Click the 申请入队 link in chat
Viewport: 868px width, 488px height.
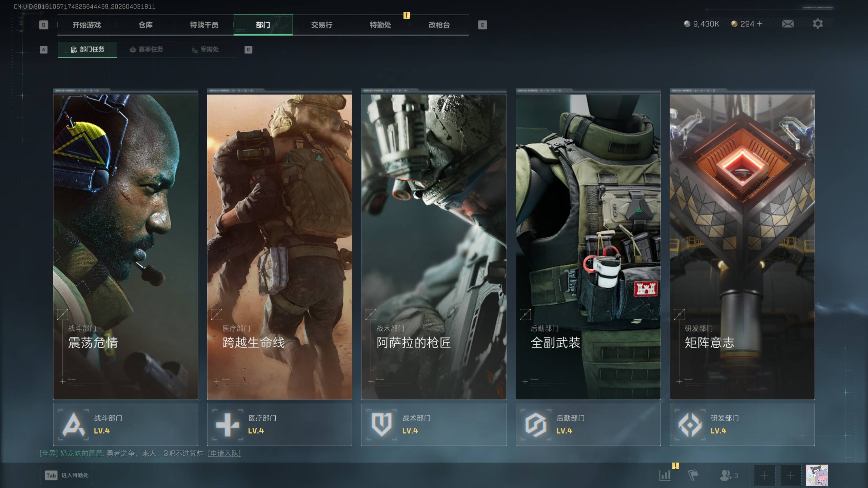tap(224, 453)
